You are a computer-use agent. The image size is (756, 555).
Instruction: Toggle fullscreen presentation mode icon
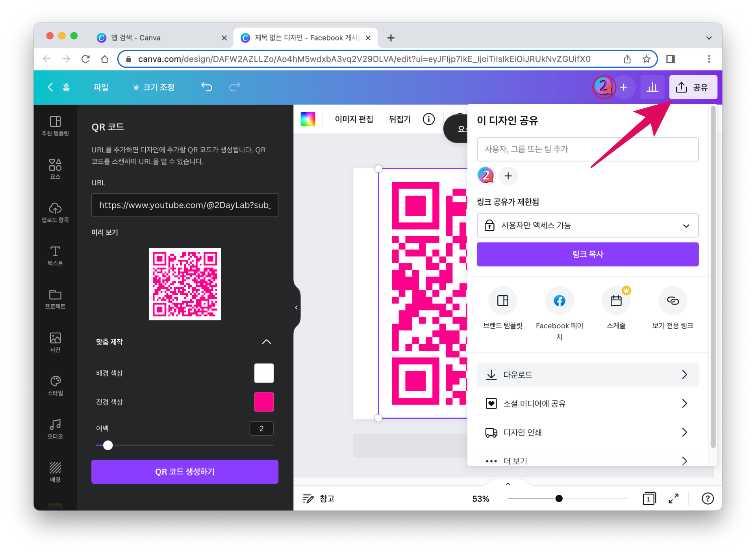click(673, 499)
